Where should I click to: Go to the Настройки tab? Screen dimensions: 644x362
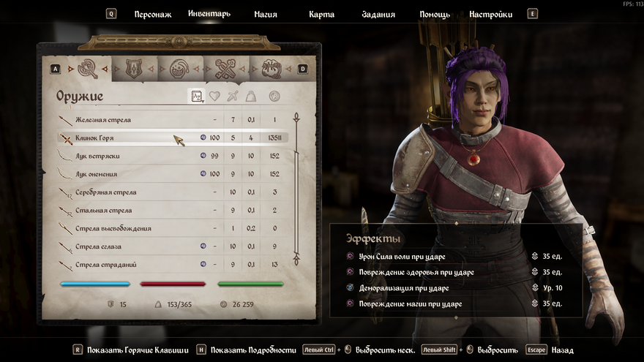491,15
